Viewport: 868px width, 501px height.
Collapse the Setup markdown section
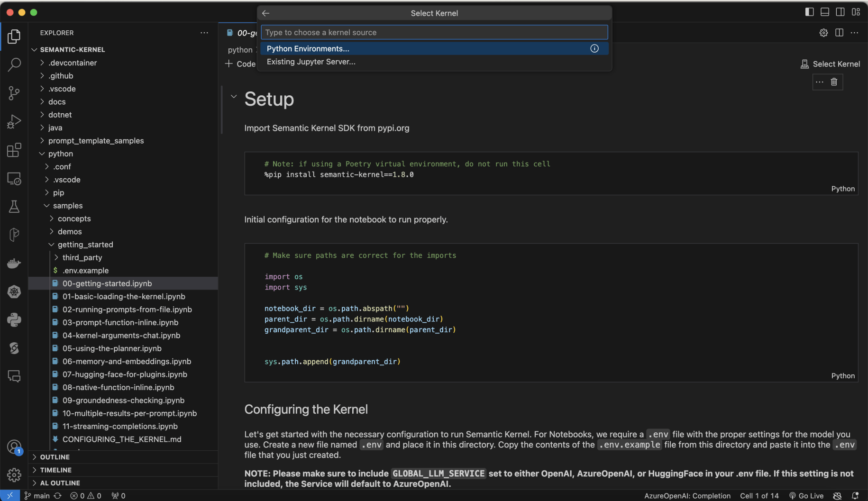[x=234, y=97]
